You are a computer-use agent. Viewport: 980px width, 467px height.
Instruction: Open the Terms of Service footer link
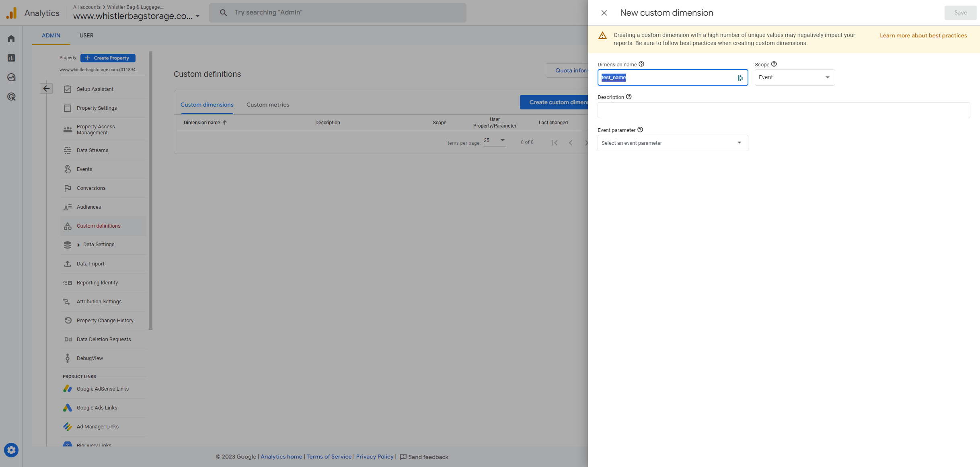pos(329,457)
